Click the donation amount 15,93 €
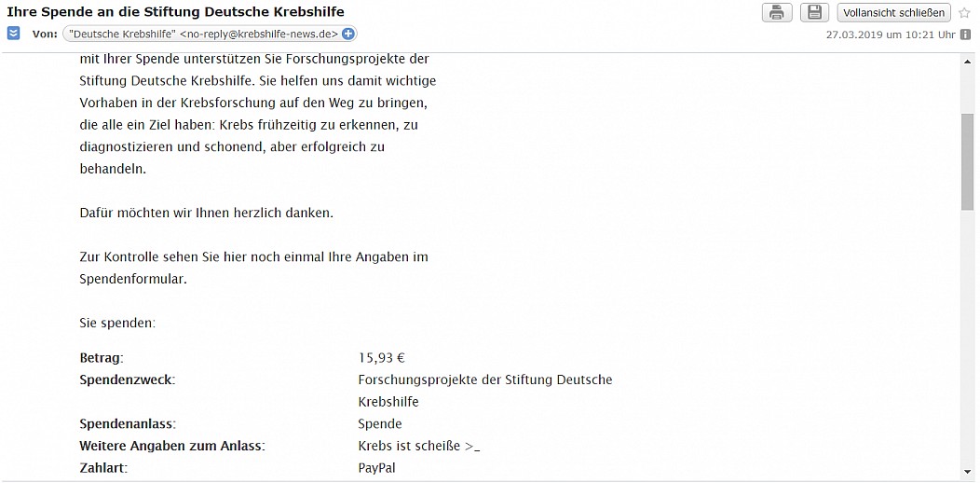This screenshot has height=483, width=980. coord(382,358)
